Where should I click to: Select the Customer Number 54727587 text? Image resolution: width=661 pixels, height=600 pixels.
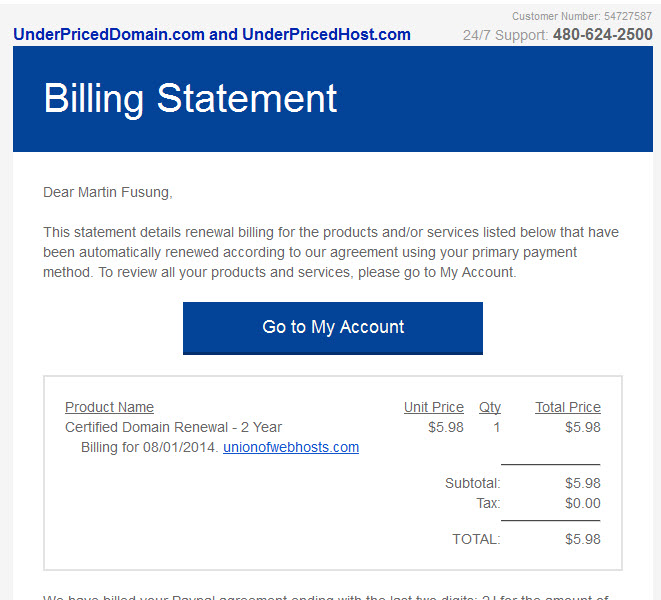582,16
